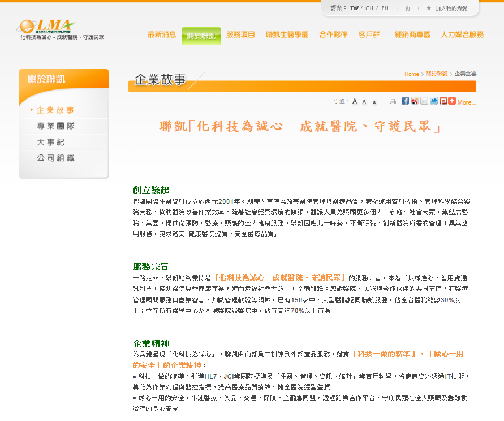Open 服務項目 services menu
Viewport: 504px width, 421px height.
click(x=240, y=35)
